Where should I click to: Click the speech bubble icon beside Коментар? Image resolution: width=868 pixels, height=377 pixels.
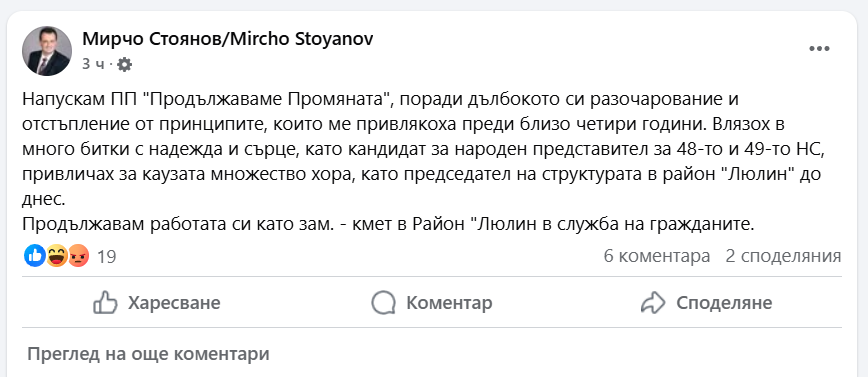tap(383, 303)
